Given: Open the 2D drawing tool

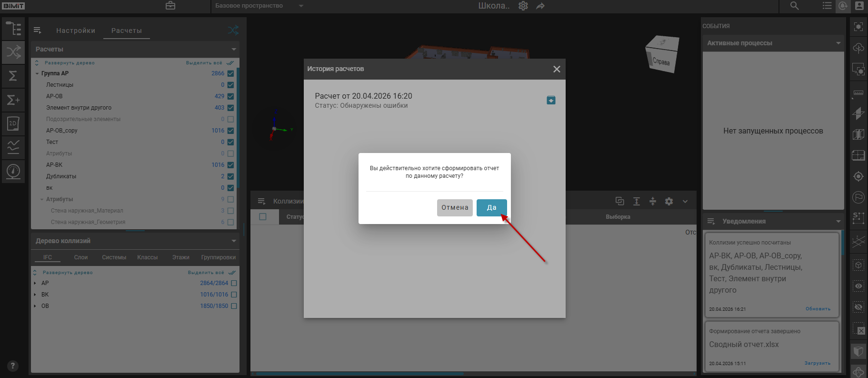Looking at the screenshot, I should 13,124.
